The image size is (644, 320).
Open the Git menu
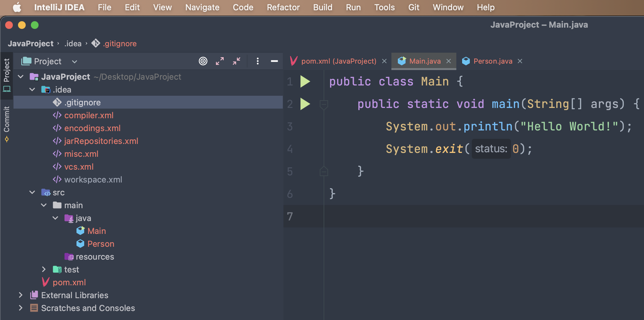pos(414,7)
